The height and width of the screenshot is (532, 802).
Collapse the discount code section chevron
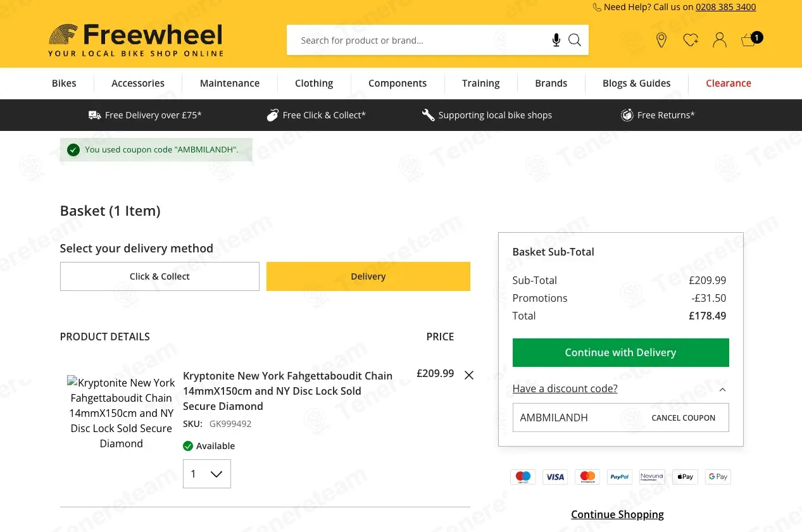pyautogui.click(x=722, y=390)
